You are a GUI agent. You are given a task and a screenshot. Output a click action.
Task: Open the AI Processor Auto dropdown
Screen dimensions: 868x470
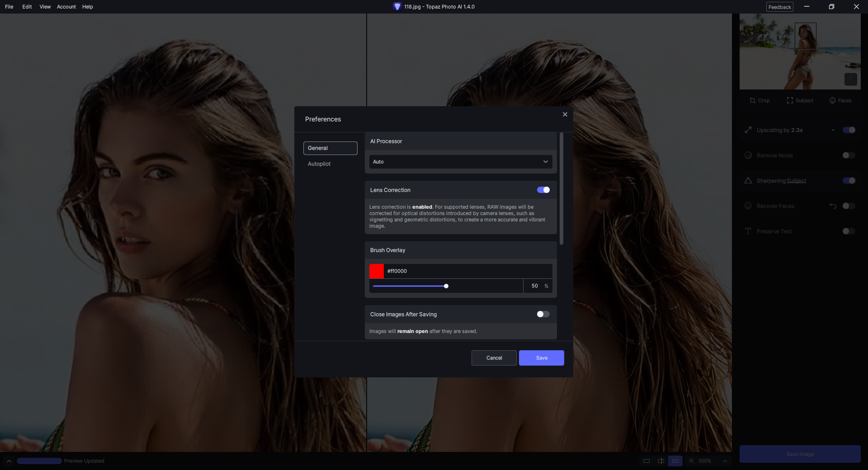coord(461,162)
